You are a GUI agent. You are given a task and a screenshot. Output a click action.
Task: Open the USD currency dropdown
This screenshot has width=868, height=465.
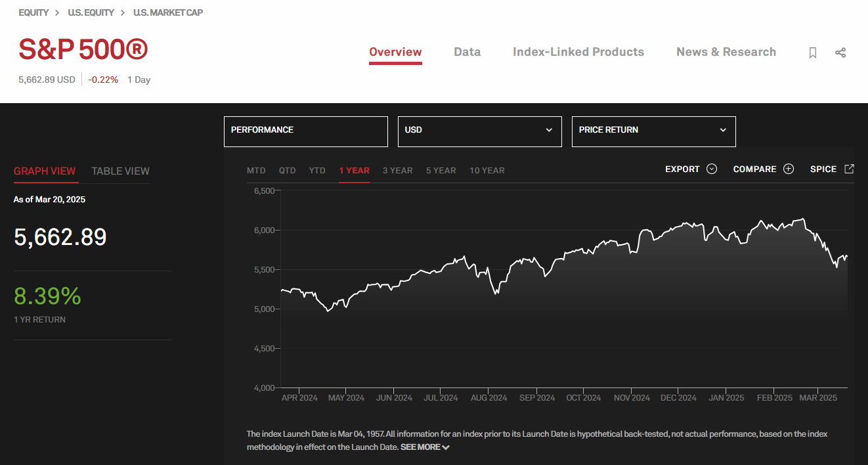480,131
